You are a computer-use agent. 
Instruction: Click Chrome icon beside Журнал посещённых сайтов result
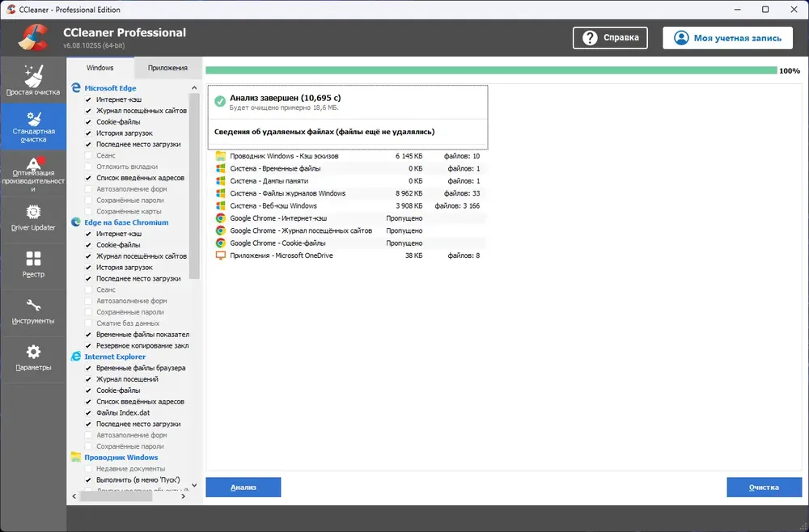220,230
